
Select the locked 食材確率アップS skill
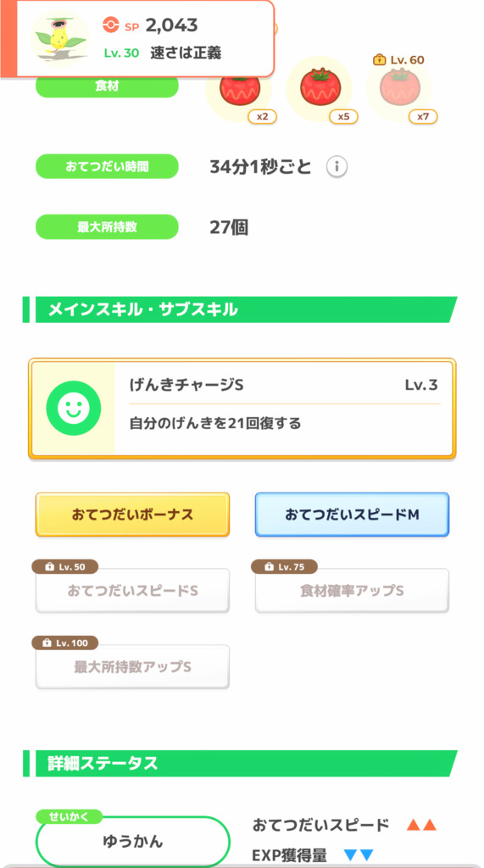click(x=353, y=591)
